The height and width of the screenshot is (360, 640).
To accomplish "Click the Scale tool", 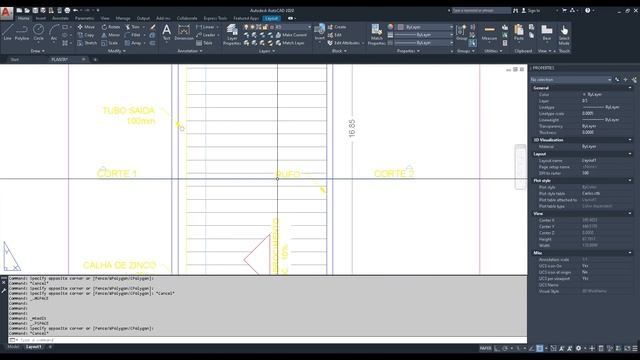I will tap(110, 43).
